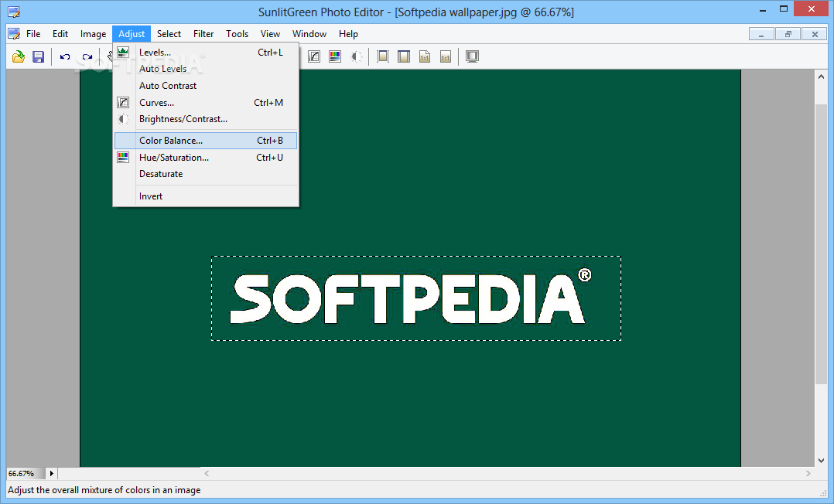Close the Softpedia wallpaper.jpg document
This screenshot has width=834, height=504.
815,34
